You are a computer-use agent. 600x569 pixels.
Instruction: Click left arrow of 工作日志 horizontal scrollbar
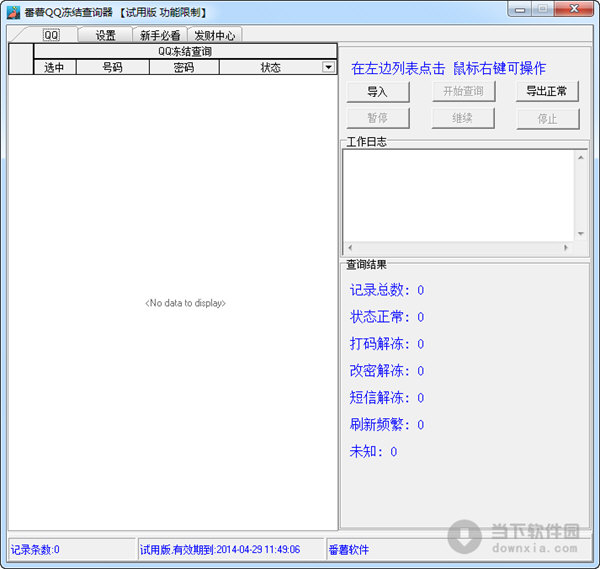350,248
